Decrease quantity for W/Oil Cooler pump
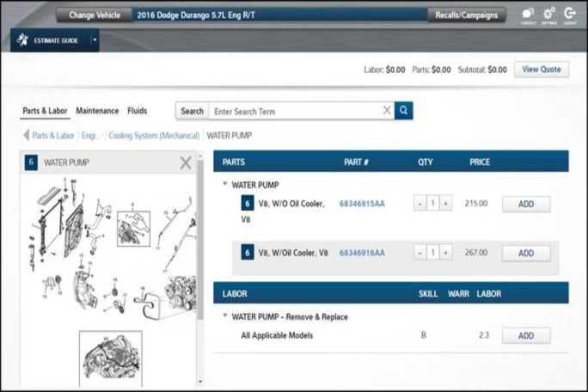The image size is (588, 392). [420, 253]
